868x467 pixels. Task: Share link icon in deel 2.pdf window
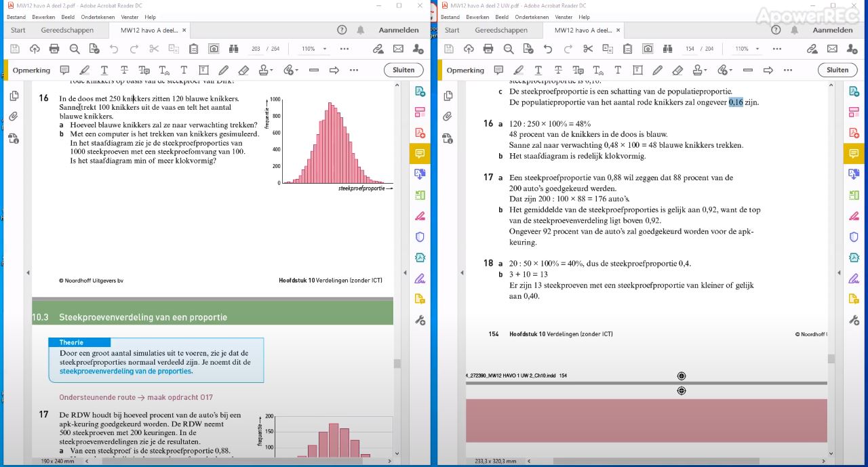click(x=378, y=49)
